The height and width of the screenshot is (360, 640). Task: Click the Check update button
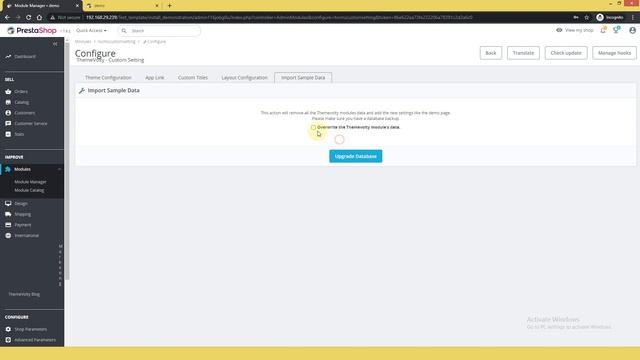tap(566, 53)
